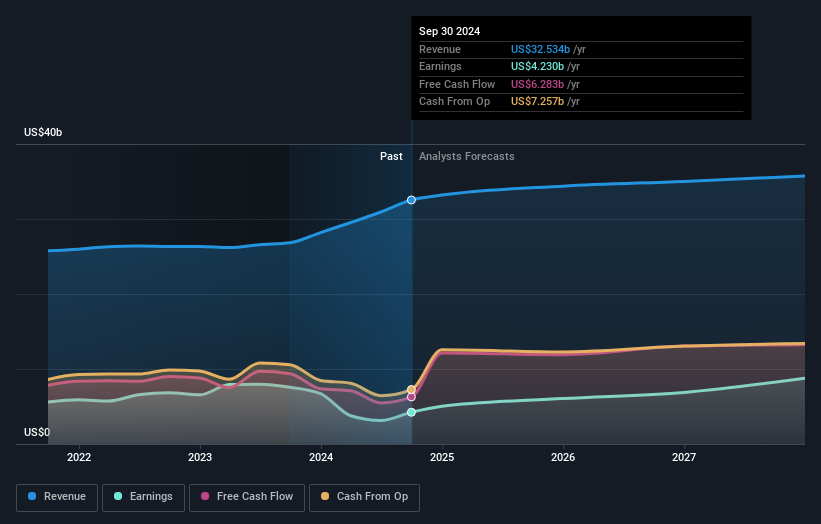Click the Cash From Op orange data point marker
The height and width of the screenshot is (524, 821).
click(412, 389)
